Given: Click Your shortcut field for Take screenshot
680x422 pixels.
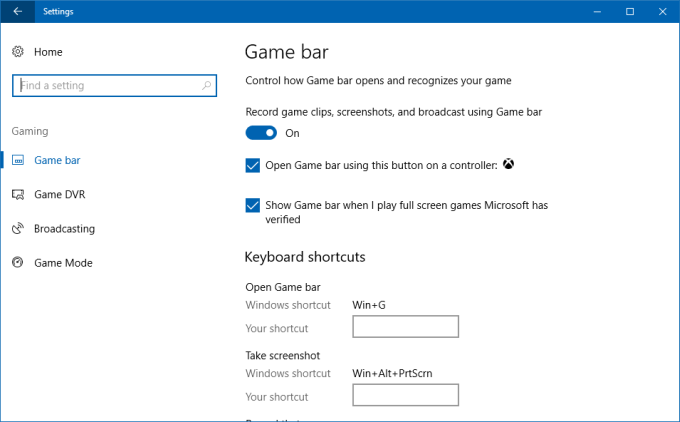Looking at the screenshot, I should coord(405,395).
